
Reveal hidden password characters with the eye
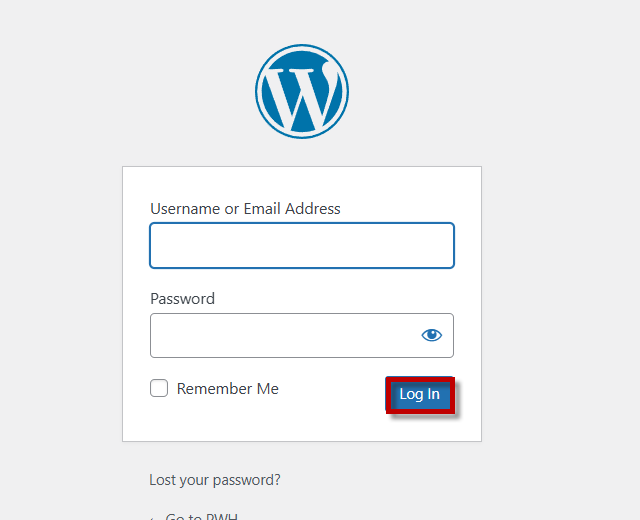[431, 335]
